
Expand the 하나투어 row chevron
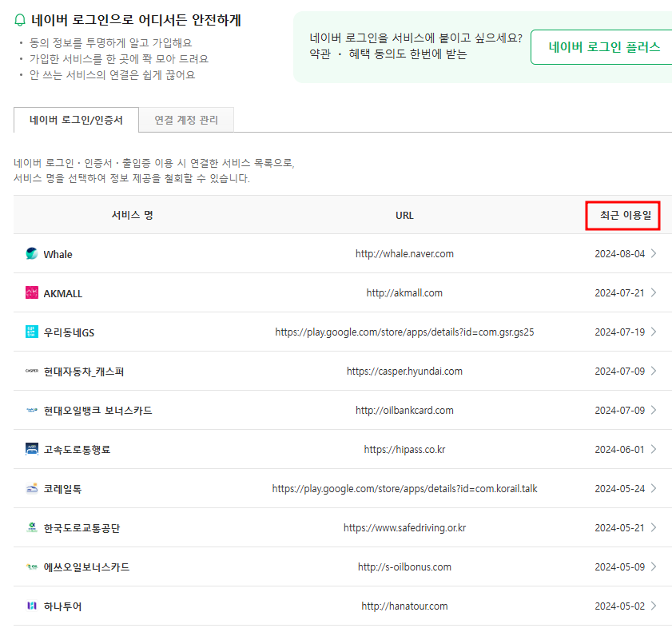[654, 606]
